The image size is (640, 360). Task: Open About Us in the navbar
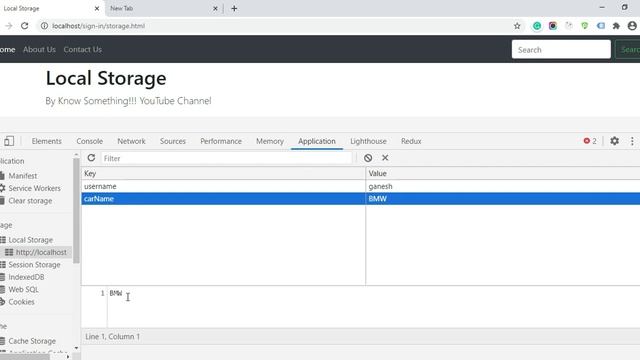click(39, 49)
